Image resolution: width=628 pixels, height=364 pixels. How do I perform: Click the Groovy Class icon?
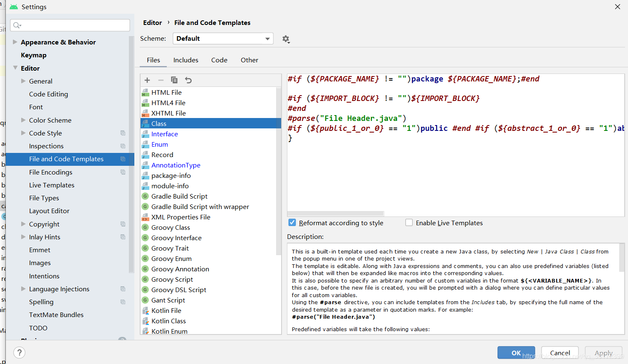(x=145, y=227)
